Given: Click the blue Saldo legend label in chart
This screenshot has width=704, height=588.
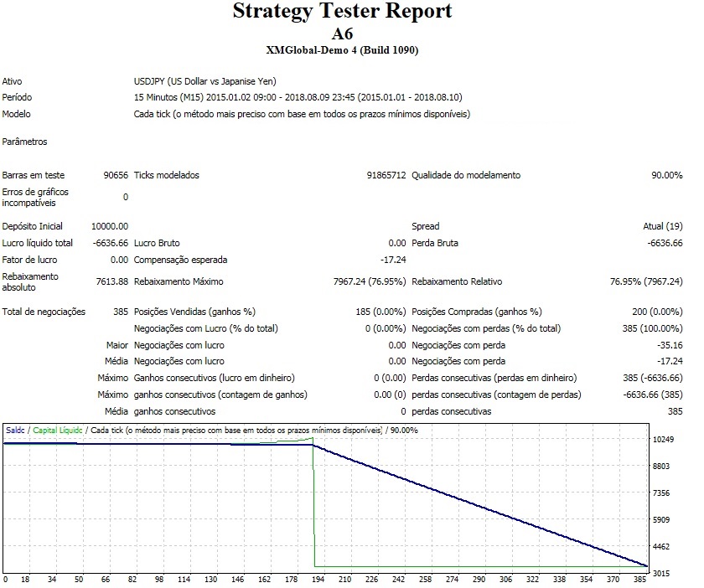Looking at the screenshot, I should pos(15,430).
